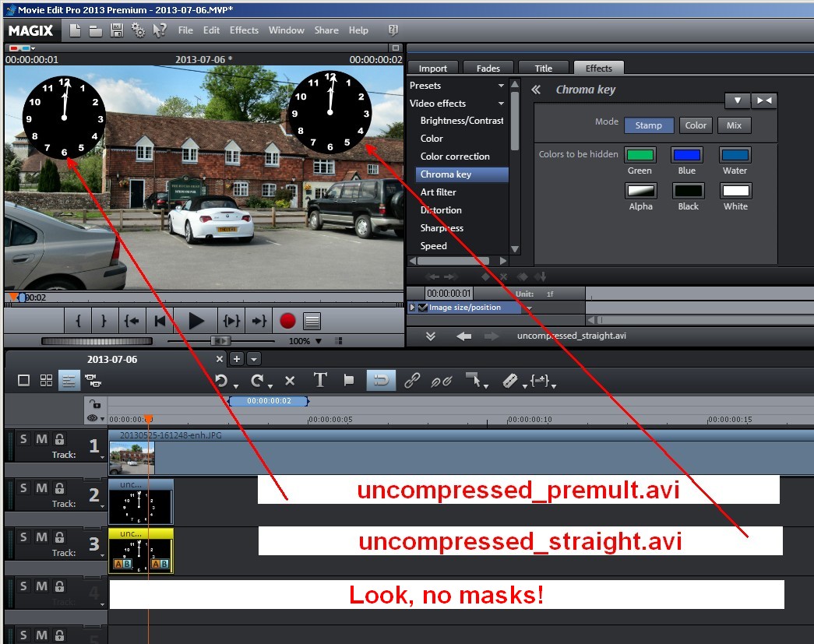Mute track 1 with M button
Viewport: 814px width, 644px height.
point(41,439)
